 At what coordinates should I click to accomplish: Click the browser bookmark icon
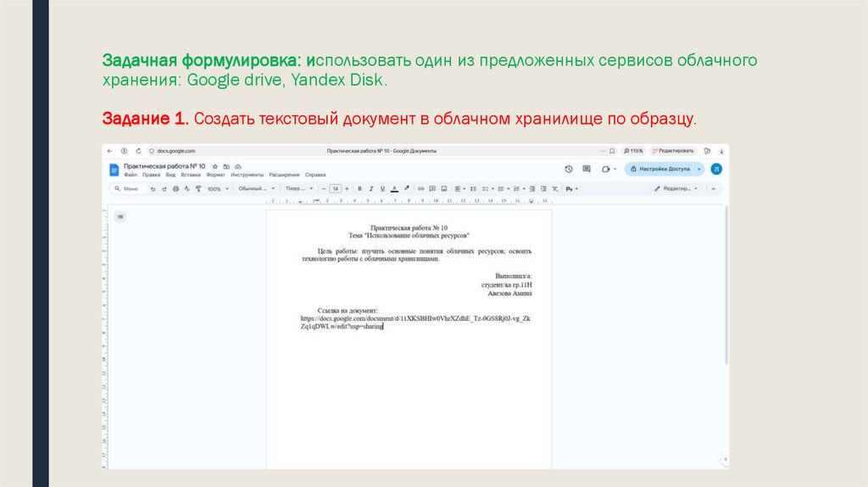(612, 151)
